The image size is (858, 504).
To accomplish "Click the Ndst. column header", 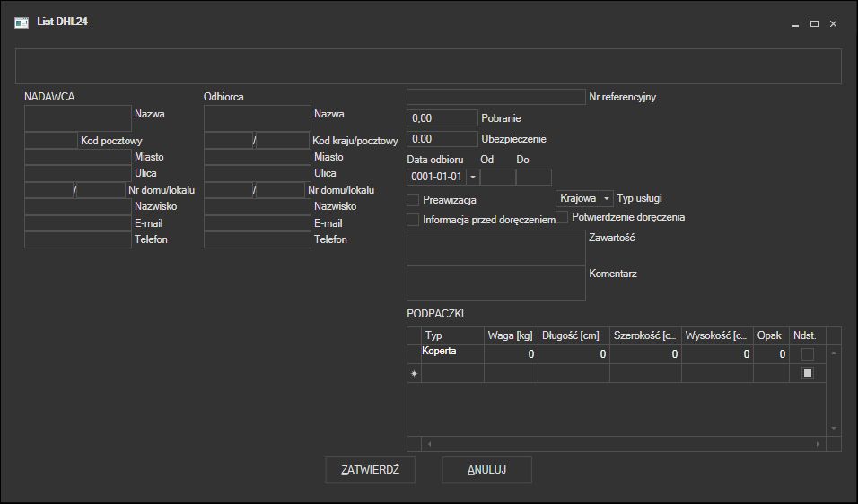I will pyautogui.click(x=808, y=335).
